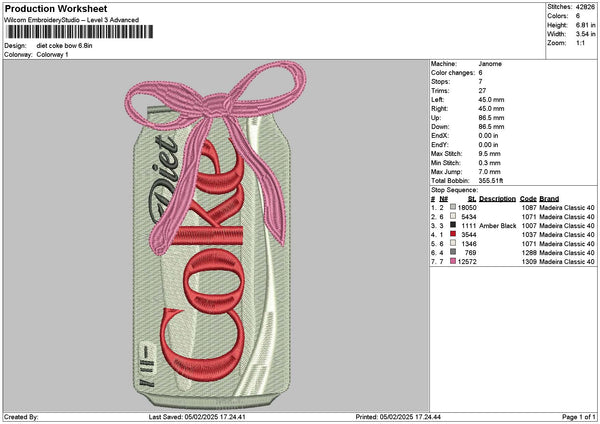Click the Trims value '27'
This screenshot has height=424, width=600.
click(x=482, y=91)
